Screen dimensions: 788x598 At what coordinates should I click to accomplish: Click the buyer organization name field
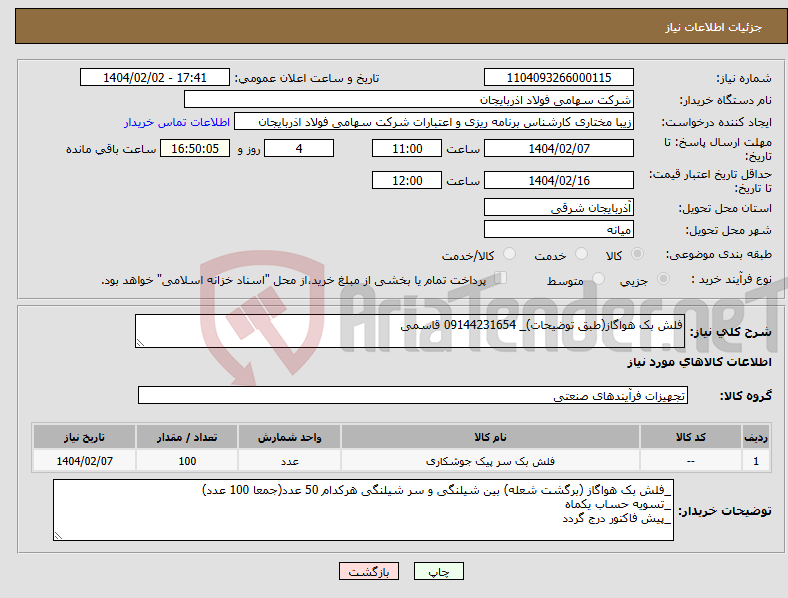click(x=409, y=99)
